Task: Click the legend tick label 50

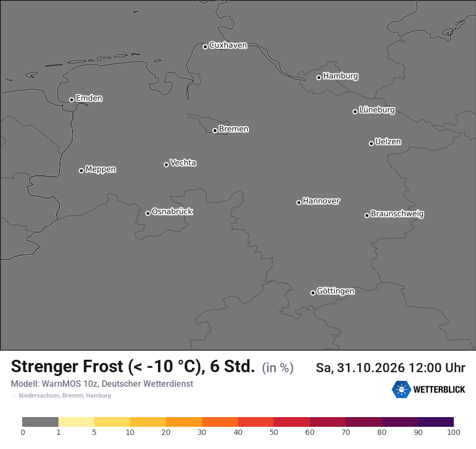Action: pyautogui.click(x=274, y=432)
